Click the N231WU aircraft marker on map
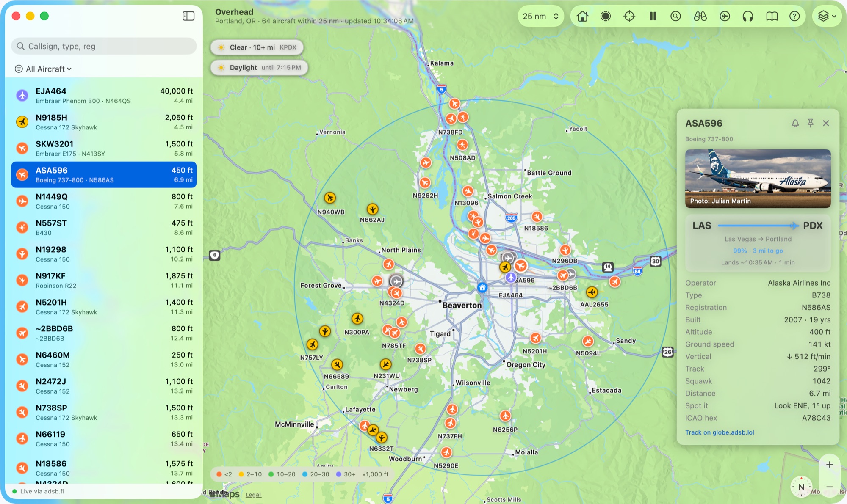The image size is (847, 504). [x=385, y=364]
